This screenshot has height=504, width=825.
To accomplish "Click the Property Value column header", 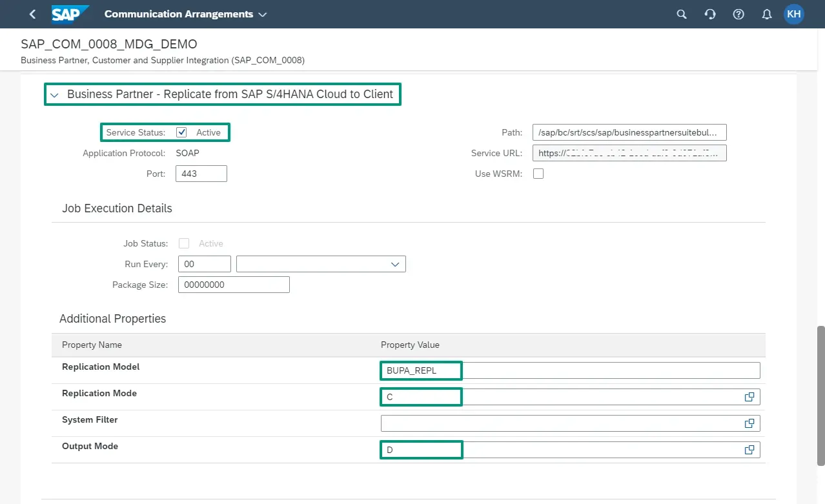I will click(x=410, y=345).
